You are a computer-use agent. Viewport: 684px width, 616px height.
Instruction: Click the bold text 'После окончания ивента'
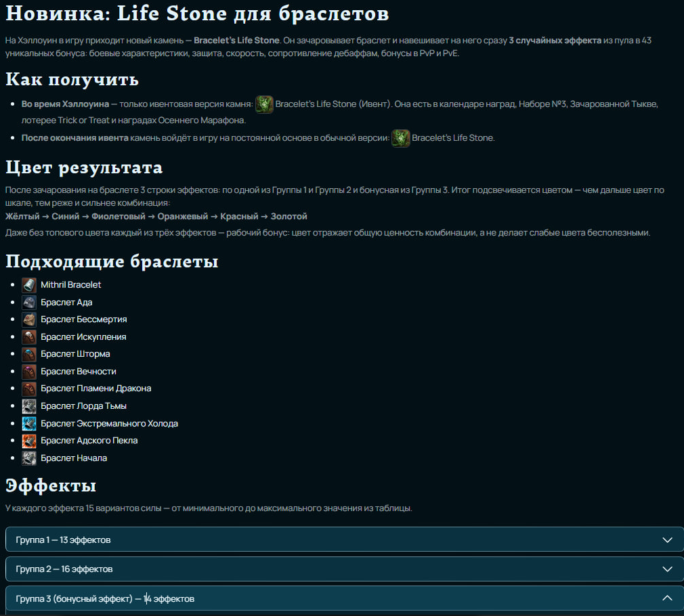[75, 138]
